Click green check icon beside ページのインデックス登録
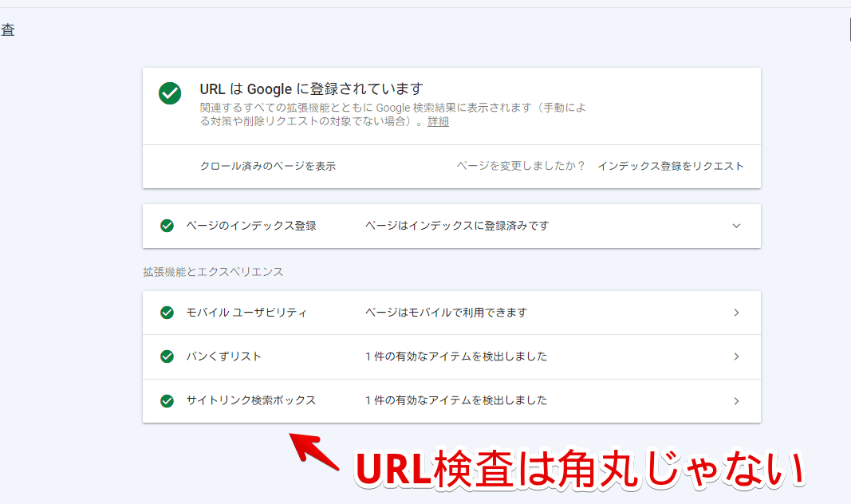This screenshot has width=851, height=504. (x=167, y=226)
